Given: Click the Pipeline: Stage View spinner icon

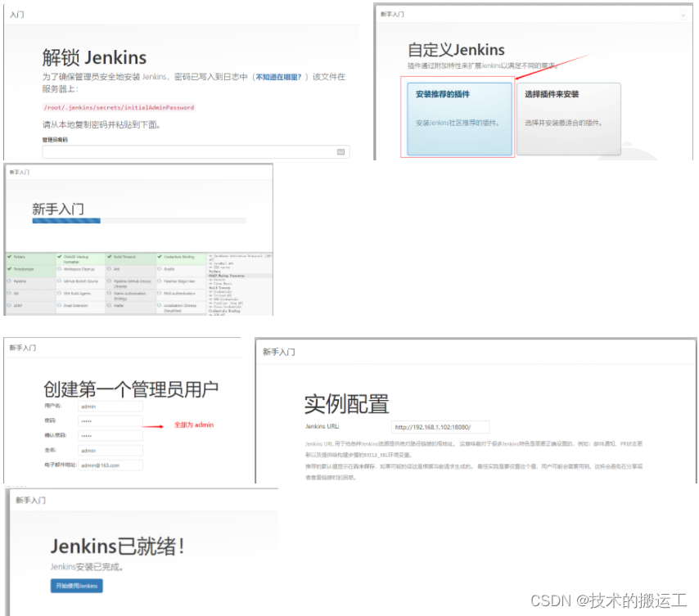Looking at the screenshot, I should point(159,281).
